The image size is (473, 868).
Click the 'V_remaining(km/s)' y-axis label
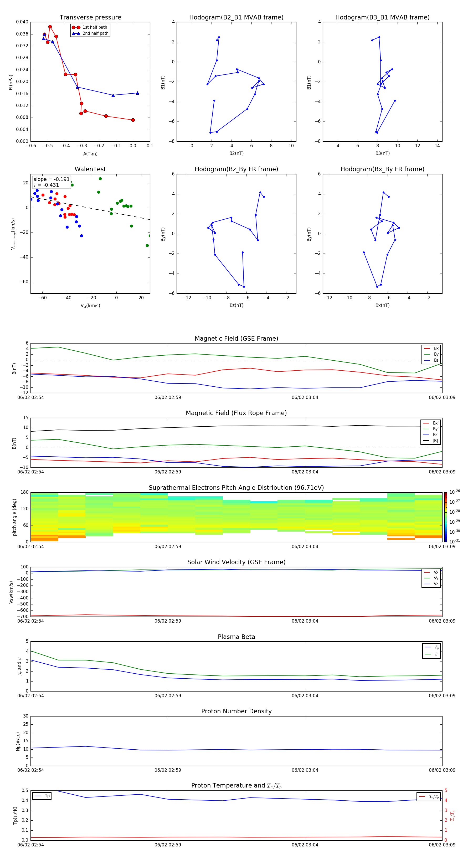coord(13,234)
